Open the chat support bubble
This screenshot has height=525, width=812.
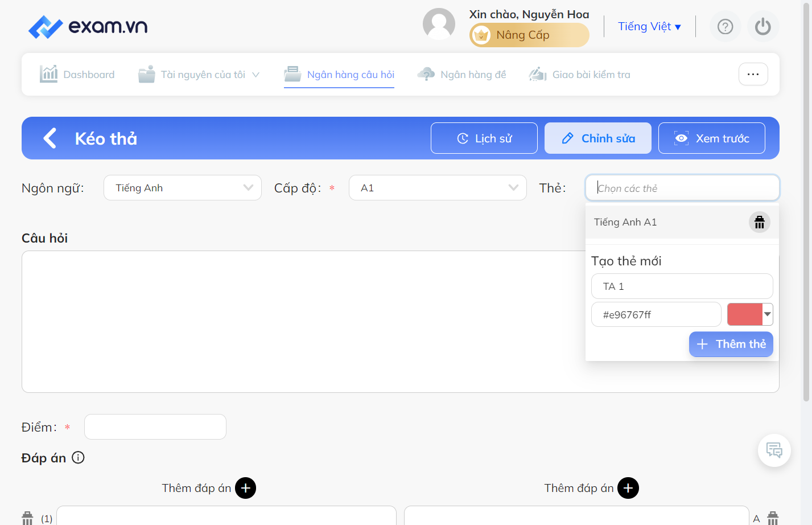pos(774,450)
